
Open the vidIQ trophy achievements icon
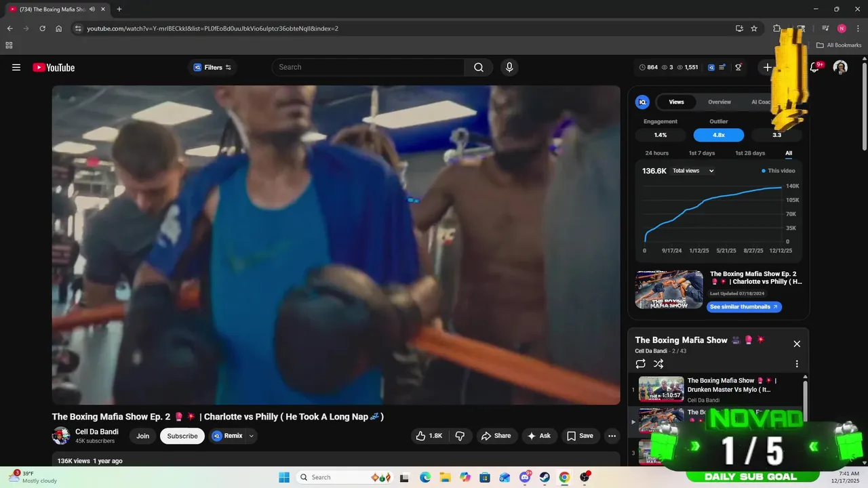tap(738, 67)
